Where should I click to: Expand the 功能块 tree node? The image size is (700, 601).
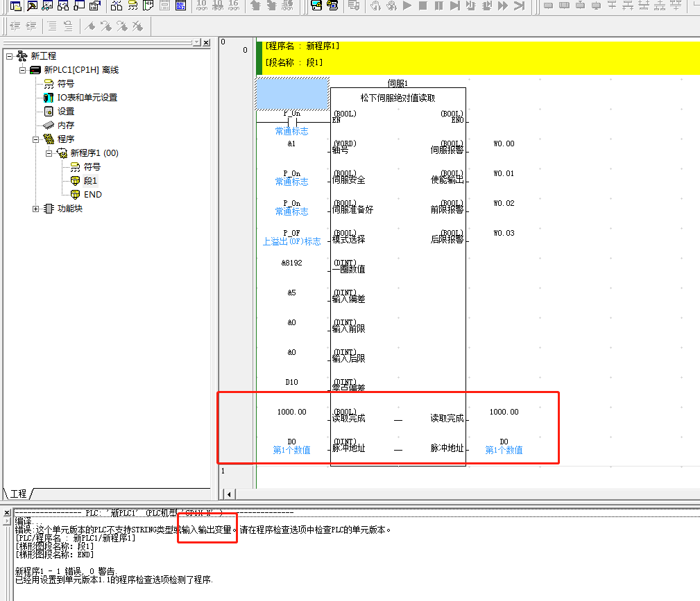coord(36,209)
